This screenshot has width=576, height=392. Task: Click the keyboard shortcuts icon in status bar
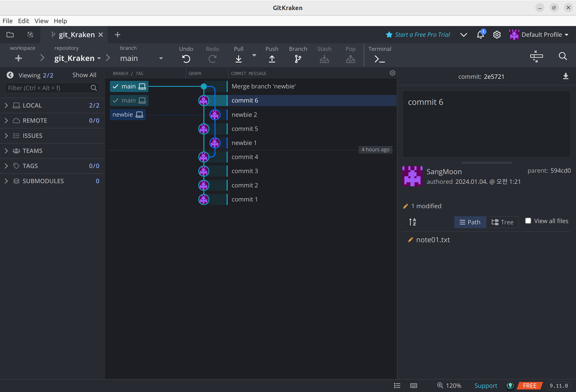coord(414,386)
